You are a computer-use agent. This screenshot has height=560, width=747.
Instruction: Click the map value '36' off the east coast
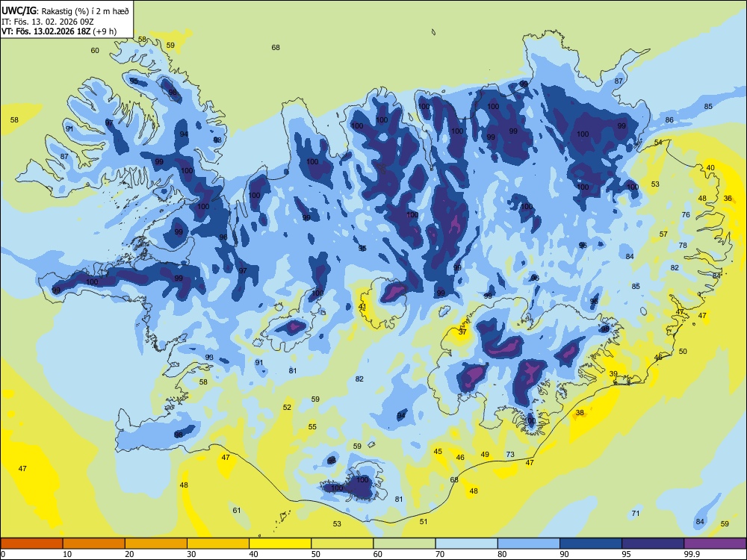[728, 198]
